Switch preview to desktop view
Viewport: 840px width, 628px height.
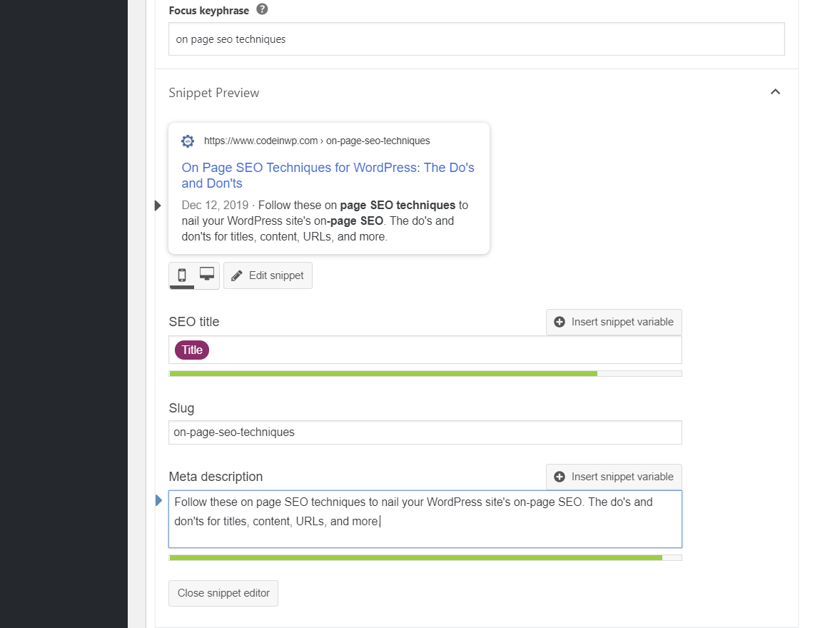pyautogui.click(x=206, y=273)
